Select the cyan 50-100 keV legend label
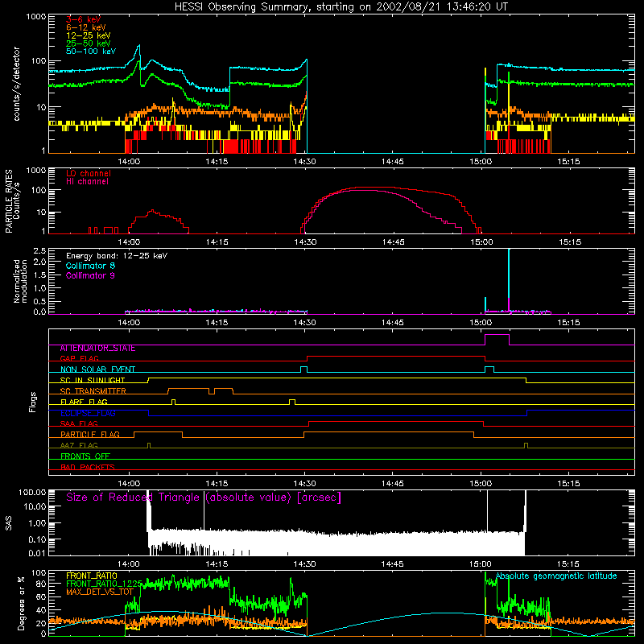 pyautogui.click(x=91, y=52)
